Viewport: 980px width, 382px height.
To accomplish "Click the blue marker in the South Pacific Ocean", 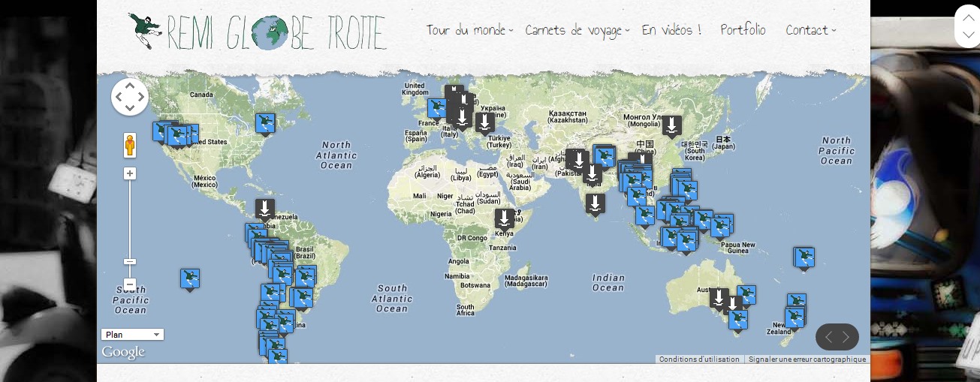I will [x=190, y=279].
